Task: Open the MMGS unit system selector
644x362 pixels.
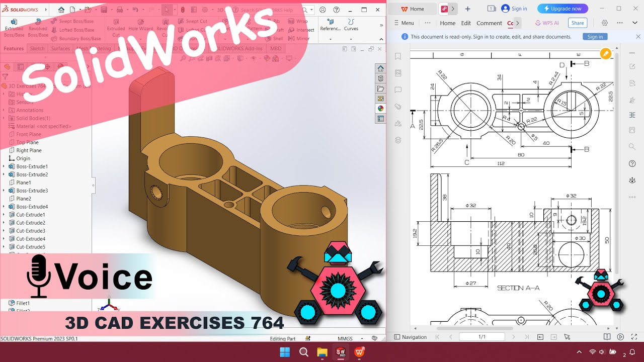Action: [x=345, y=339]
